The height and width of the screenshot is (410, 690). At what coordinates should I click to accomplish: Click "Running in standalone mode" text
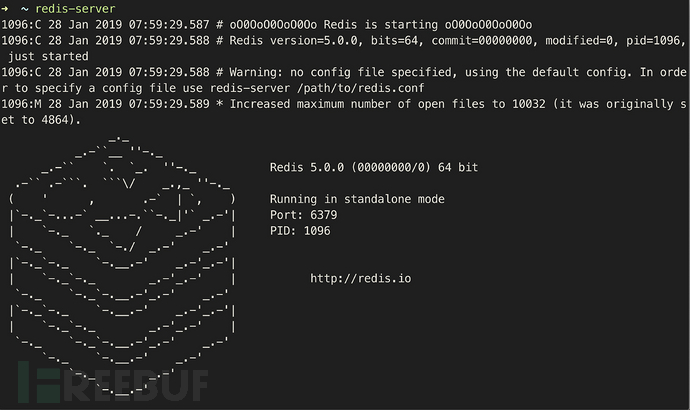point(357,199)
